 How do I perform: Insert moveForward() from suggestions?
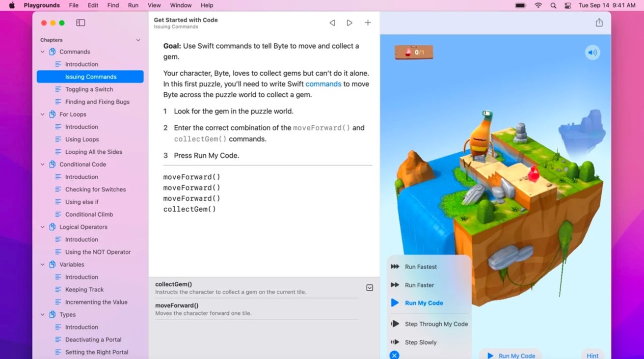click(177, 305)
